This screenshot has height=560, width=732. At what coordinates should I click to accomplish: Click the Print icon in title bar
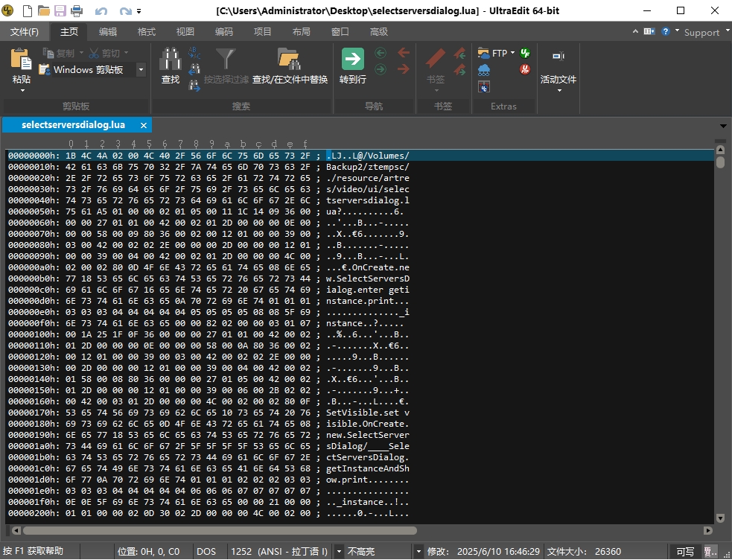[77, 11]
